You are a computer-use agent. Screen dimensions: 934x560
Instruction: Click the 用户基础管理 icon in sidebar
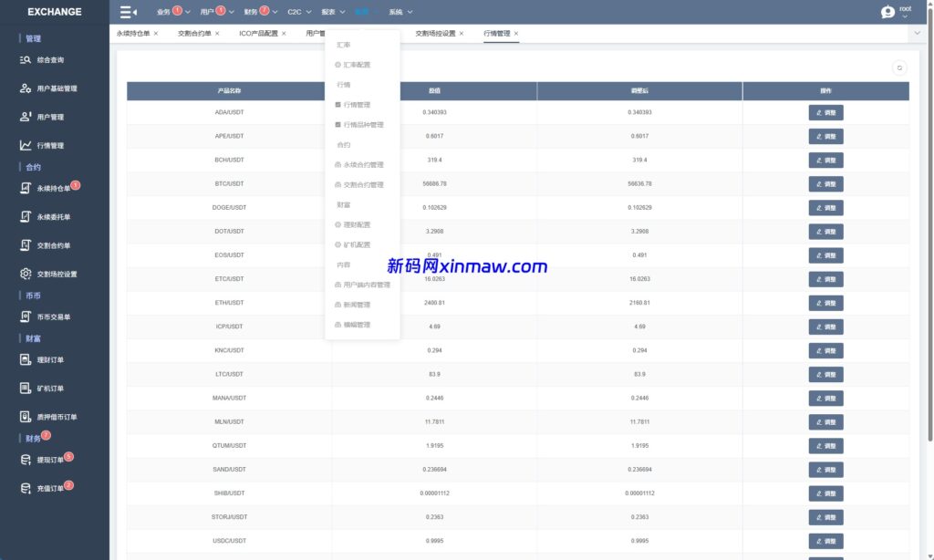pos(26,88)
